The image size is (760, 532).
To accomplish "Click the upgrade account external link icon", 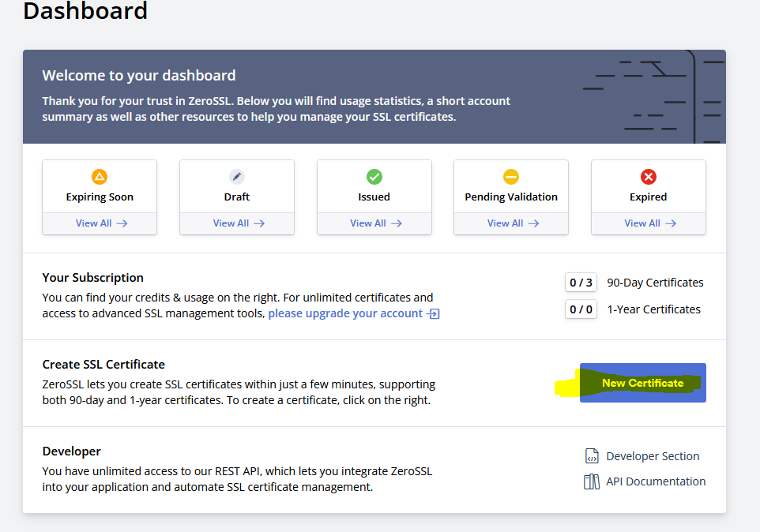I will tap(433, 314).
